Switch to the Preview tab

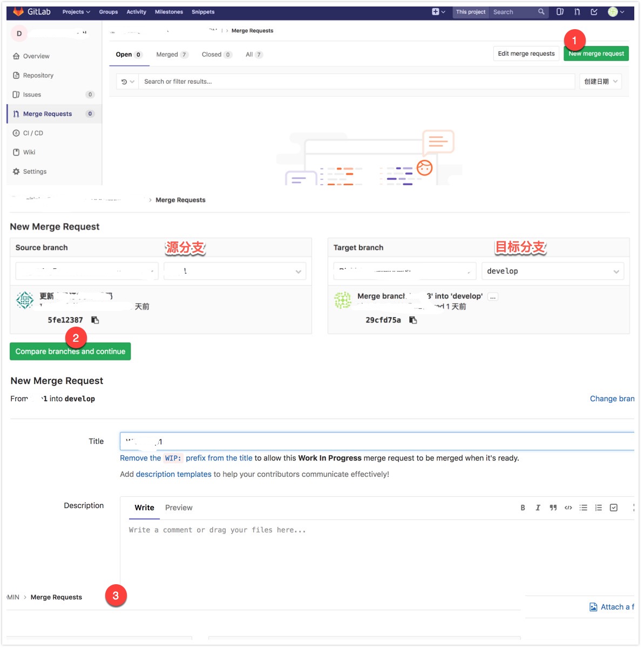pos(179,508)
